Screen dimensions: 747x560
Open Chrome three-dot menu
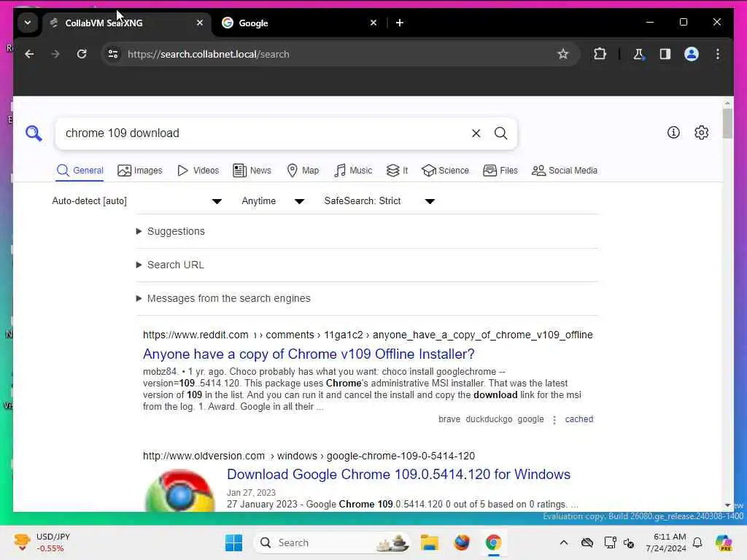[x=718, y=54]
